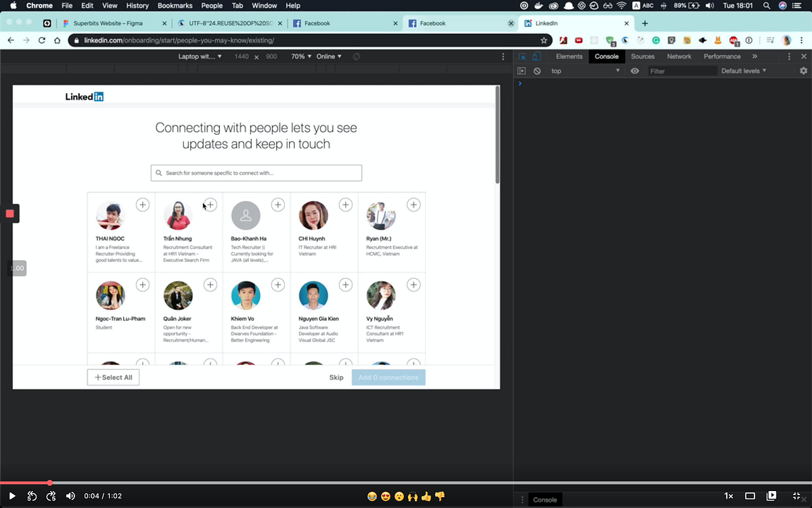812x508 pixels.
Task: Mute the video player volume
Action: pos(70,496)
